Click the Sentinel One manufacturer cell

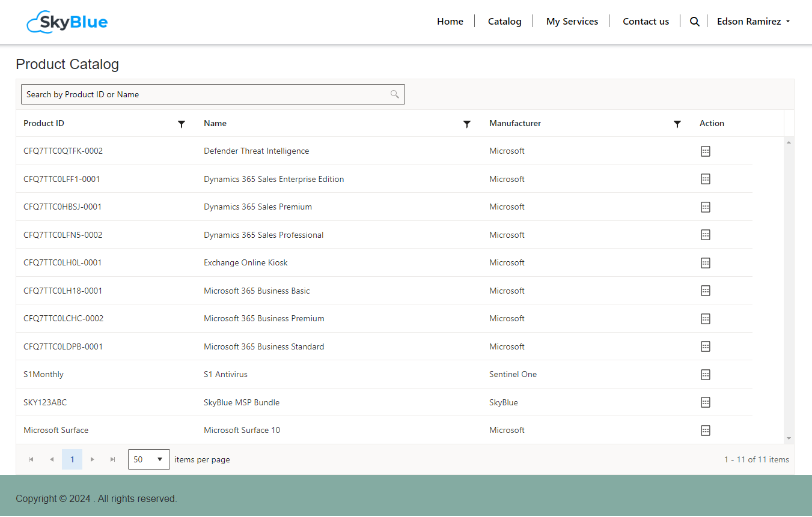513,375
